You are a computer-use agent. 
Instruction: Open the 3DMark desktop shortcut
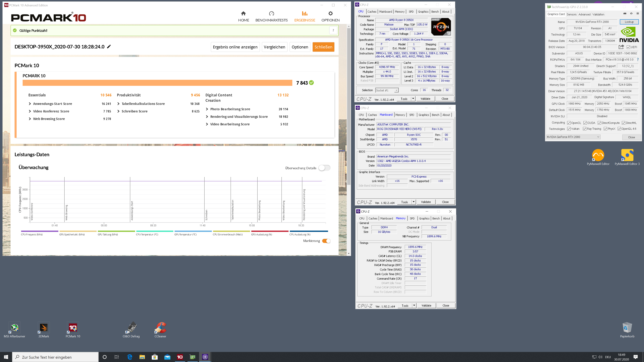click(44, 330)
